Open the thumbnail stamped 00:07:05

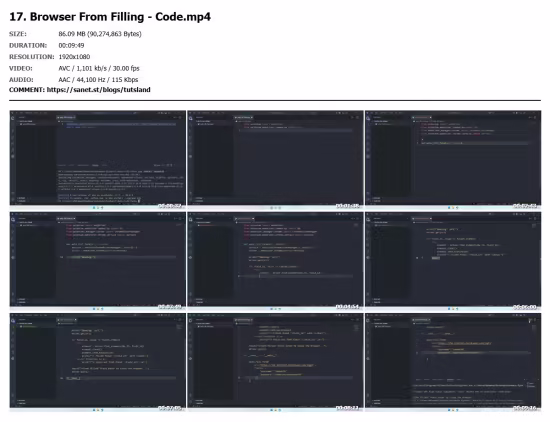98,362
